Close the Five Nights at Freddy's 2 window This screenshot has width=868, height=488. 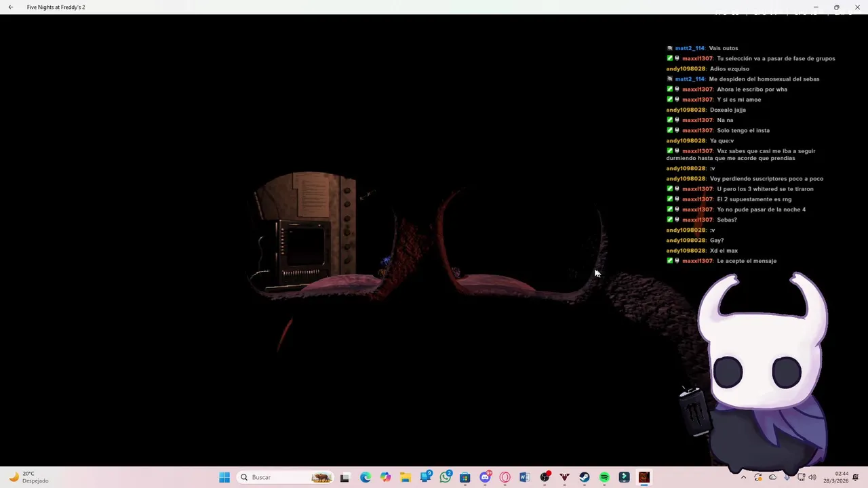857,7
